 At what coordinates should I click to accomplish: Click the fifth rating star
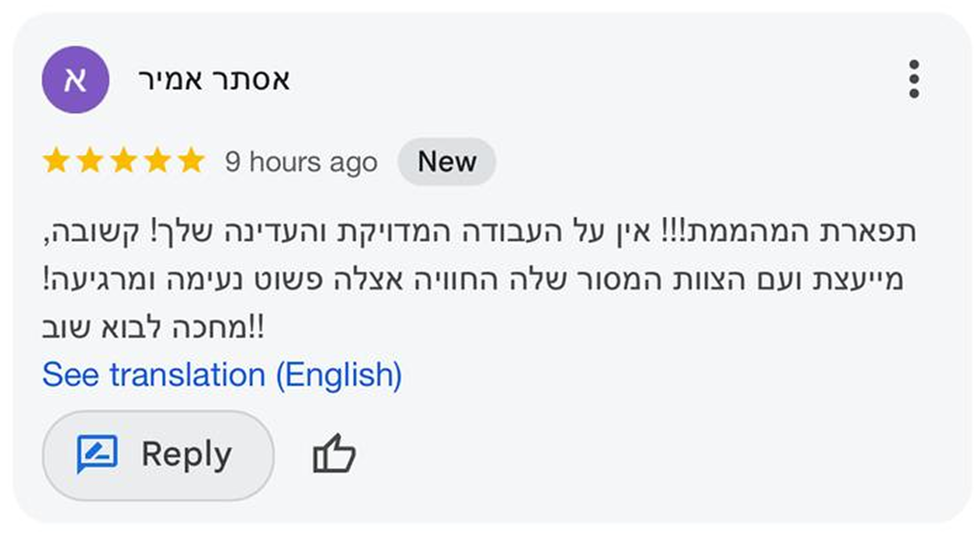(x=191, y=161)
